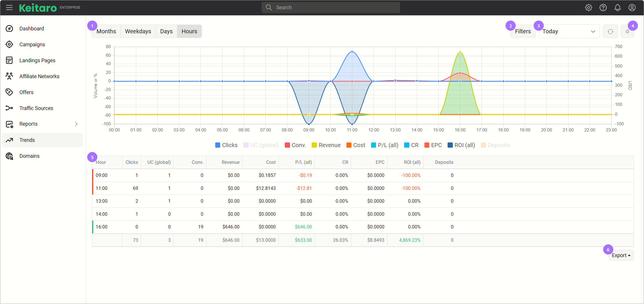Toggle UC (global) series in legend
This screenshot has height=304, width=644.
point(261,145)
